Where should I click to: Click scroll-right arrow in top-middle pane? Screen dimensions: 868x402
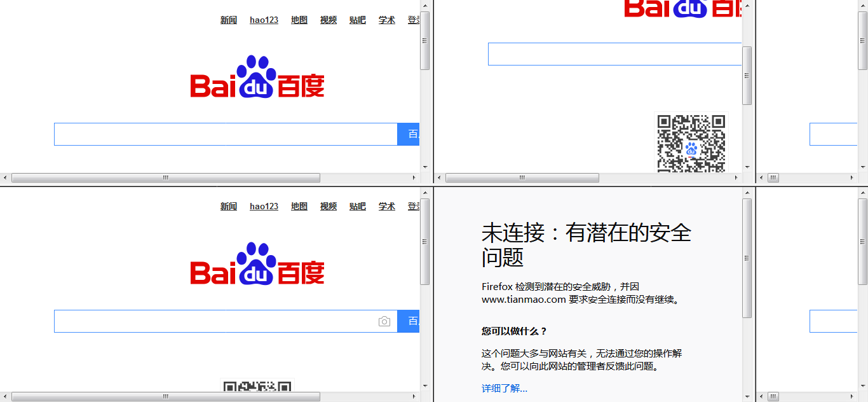(x=737, y=178)
